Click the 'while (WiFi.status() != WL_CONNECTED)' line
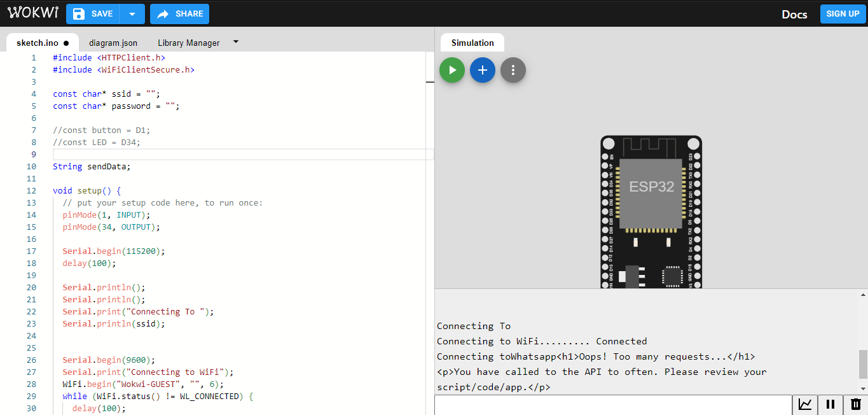 click(x=158, y=397)
